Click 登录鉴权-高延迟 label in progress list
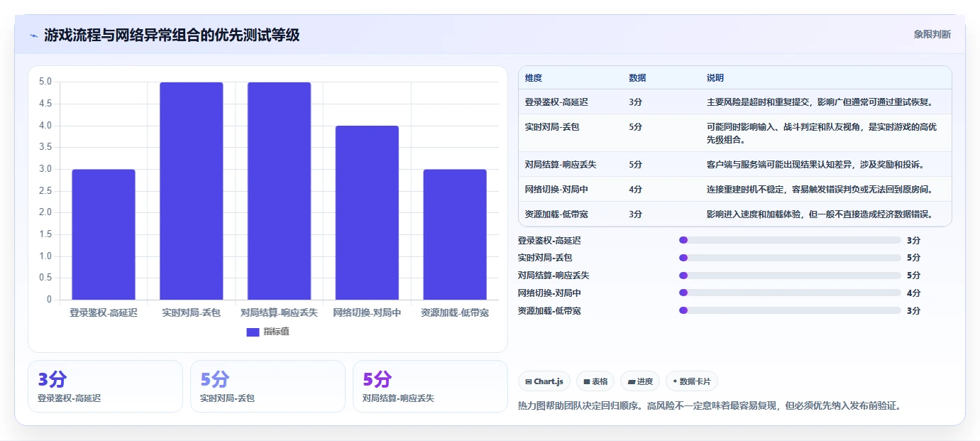This screenshot has width=980, height=441. tap(549, 240)
